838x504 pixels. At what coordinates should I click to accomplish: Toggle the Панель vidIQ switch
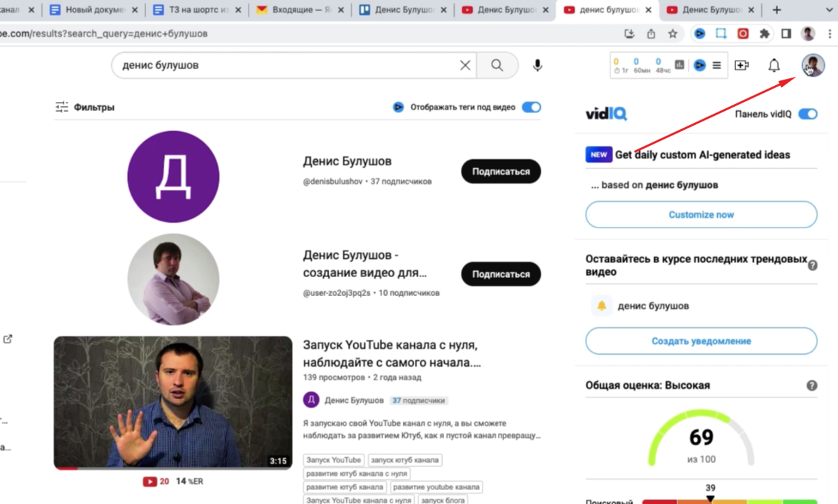pos(808,114)
